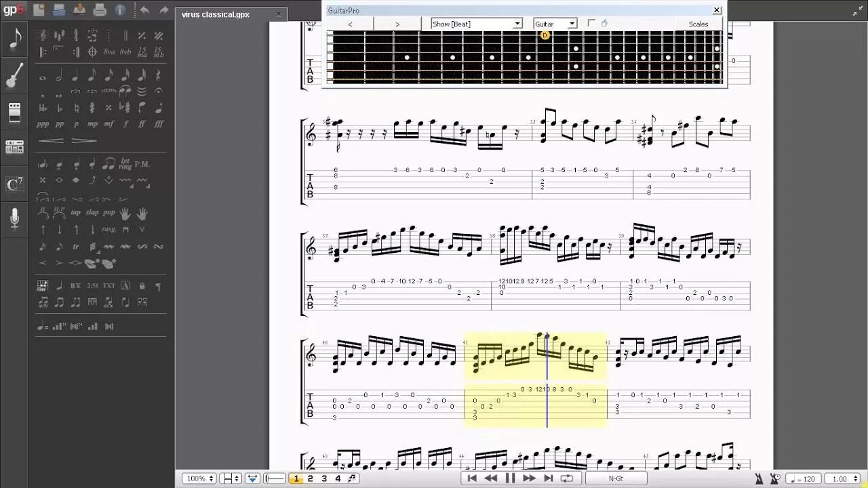The width and height of the screenshot is (868, 488).
Task: Apply the tap effect
Action: tap(75, 212)
